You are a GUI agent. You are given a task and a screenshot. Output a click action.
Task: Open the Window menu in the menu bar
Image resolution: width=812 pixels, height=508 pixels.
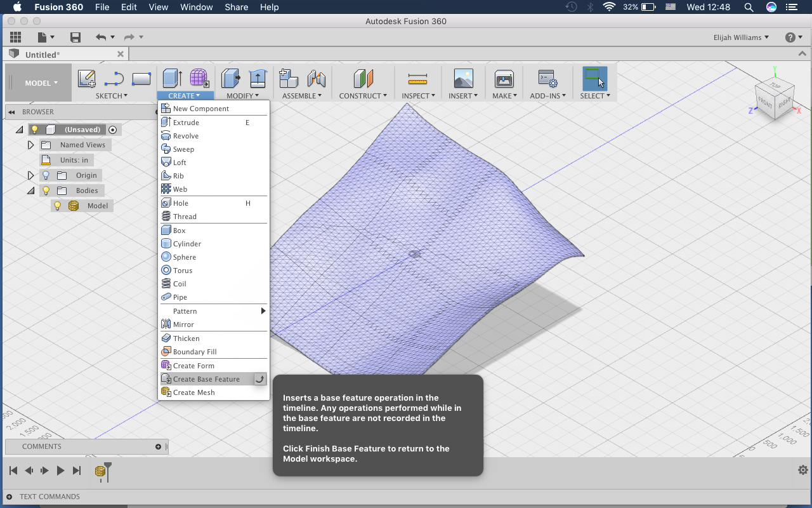[196, 7]
